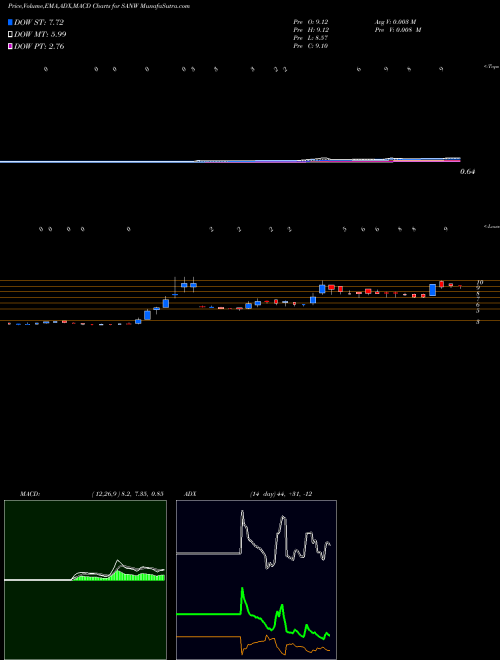Screen dimensions: 500x660
Task: Open the ADX indicator chart panel
Action: [256, 580]
